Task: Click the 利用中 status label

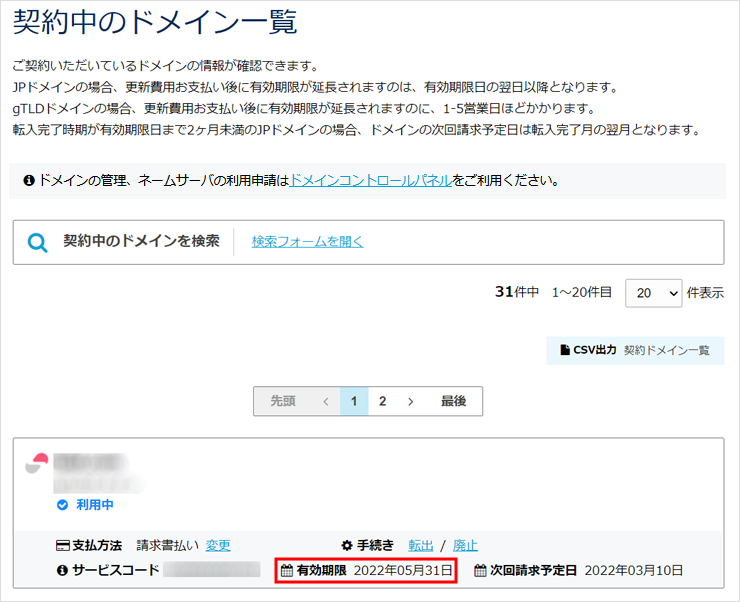Action: click(95, 505)
